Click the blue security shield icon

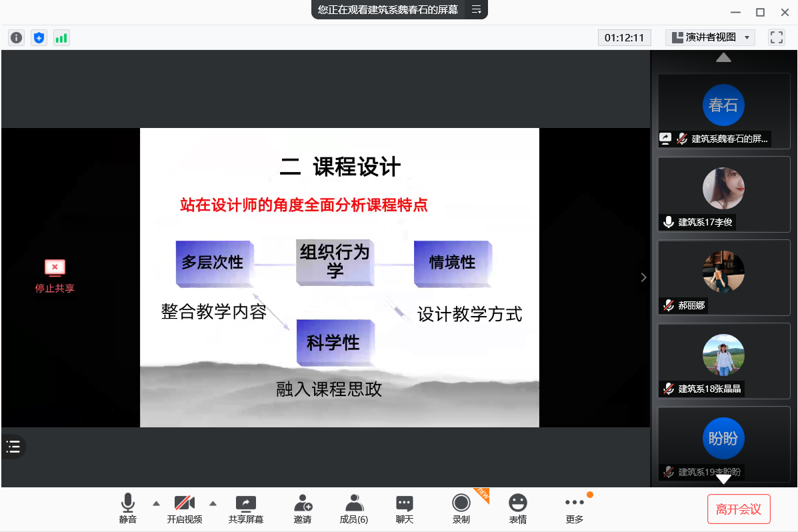tap(39, 38)
